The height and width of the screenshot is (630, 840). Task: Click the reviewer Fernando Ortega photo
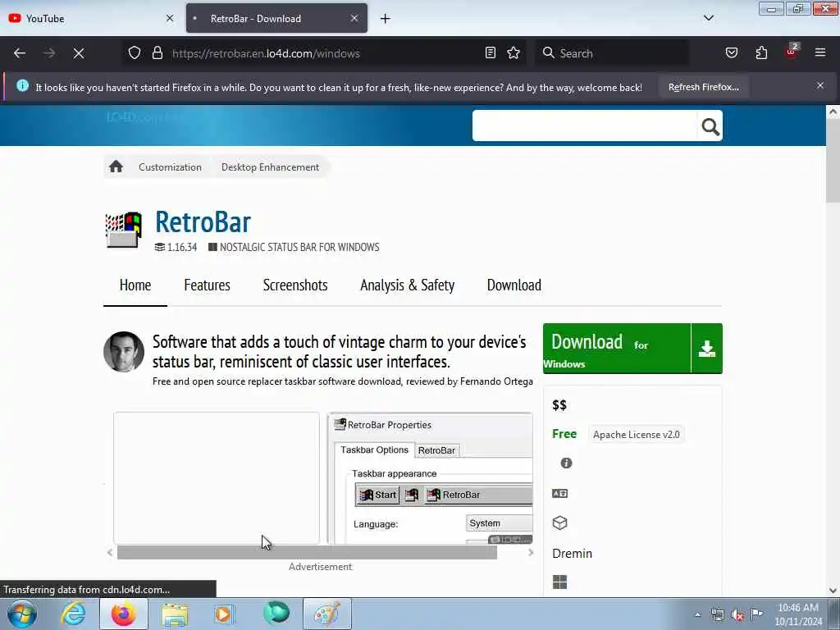coord(124,352)
